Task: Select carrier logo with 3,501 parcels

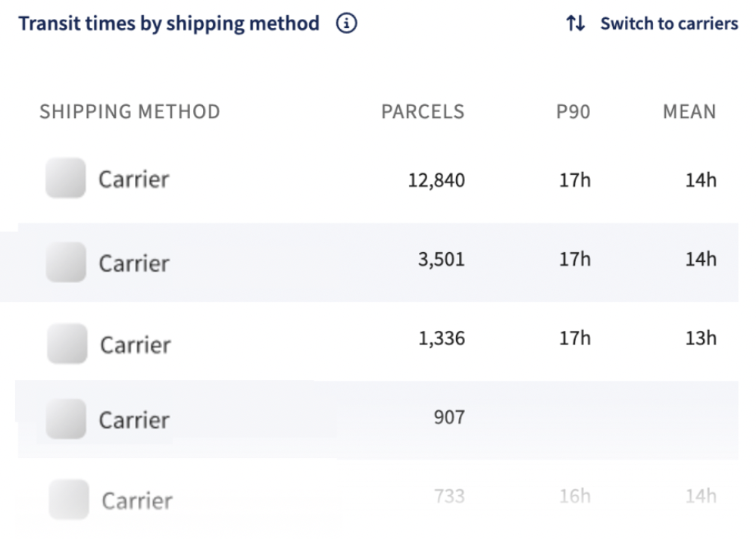Action: 66,262
